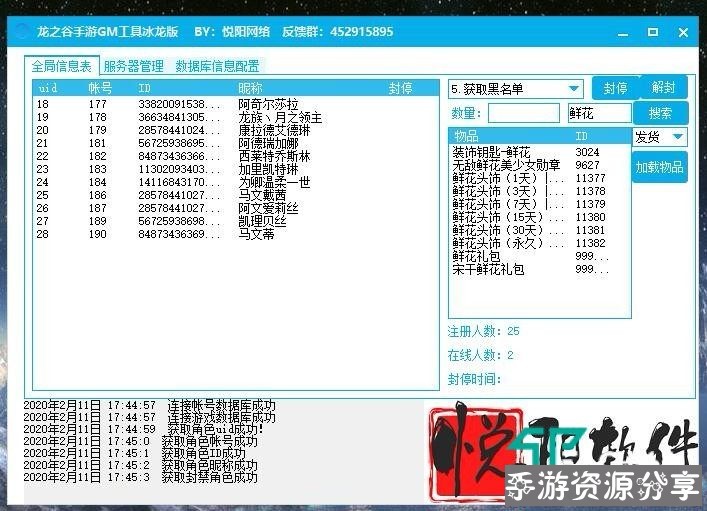Screen dimensions: 707x511
Task: Click the 搜索 button
Action: [660, 113]
